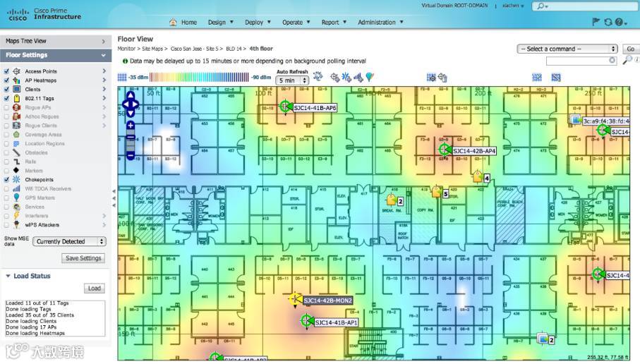Screen dimensions: 640x364
Task: Open the Deploy menu
Action: pyautogui.click(x=258, y=22)
